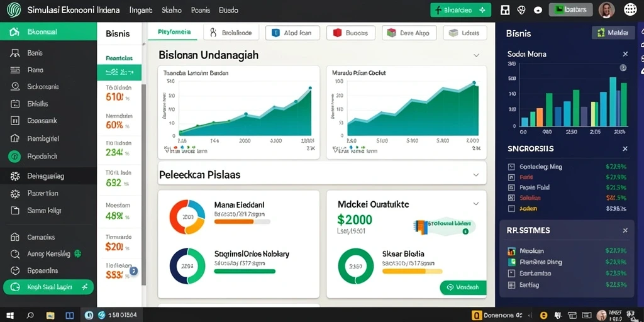Tick the Gonlarieg Ming checkbox

[x=511, y=167]
